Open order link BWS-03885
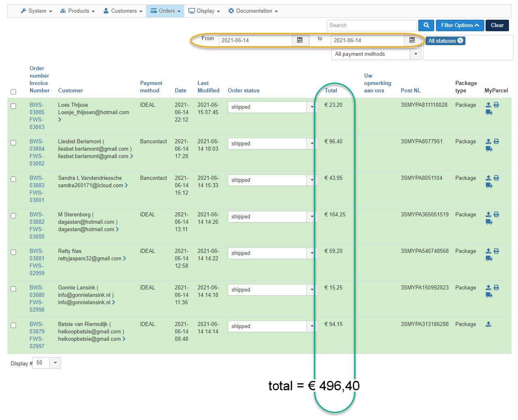 coord(37,108)
